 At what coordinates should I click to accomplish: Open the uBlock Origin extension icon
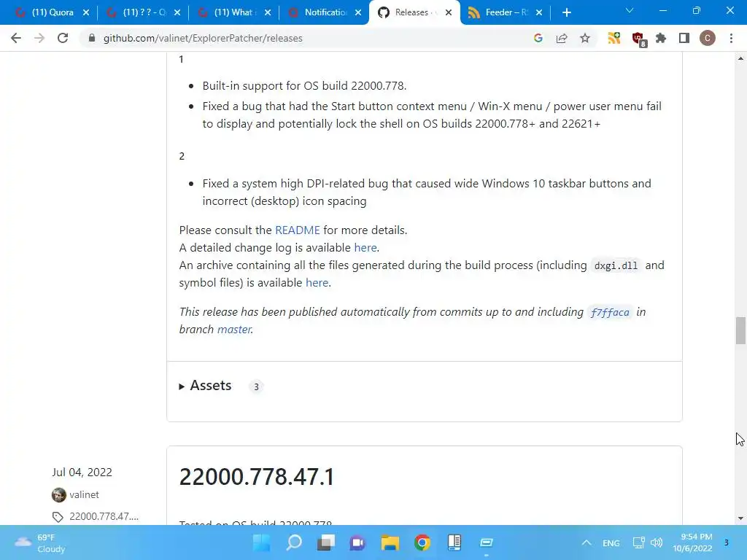[638, 39]
